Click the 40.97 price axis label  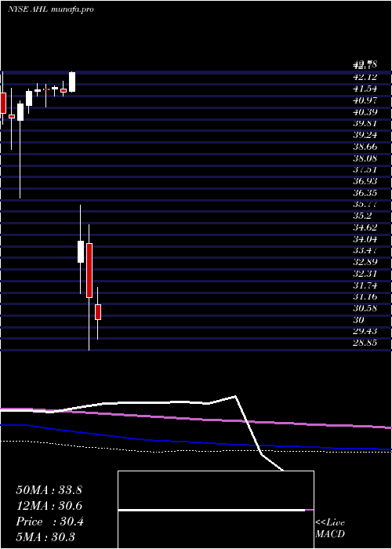click(365, 101)
